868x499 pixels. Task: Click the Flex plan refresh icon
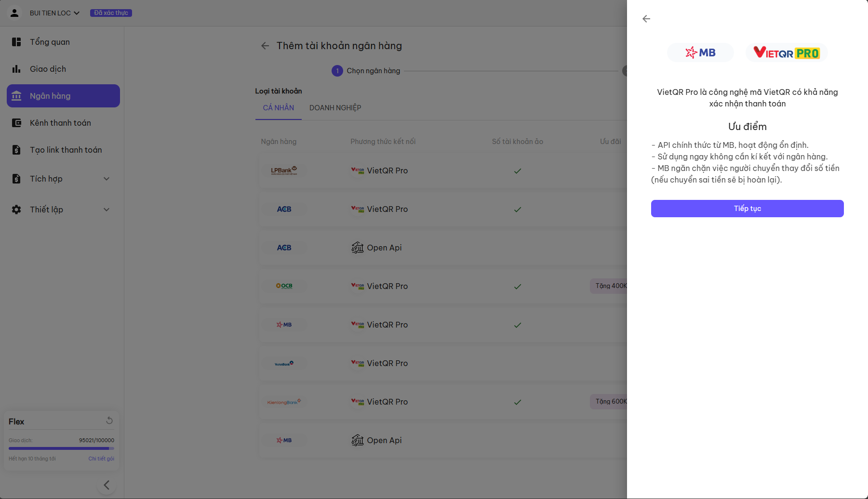[x=109, y=420]
